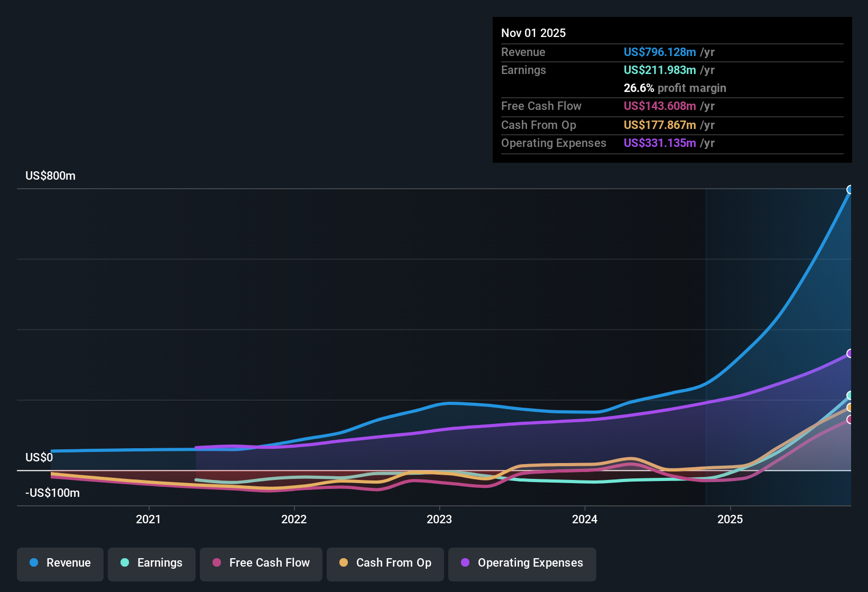Select the Revenue endpoint marker on the chart

coord(850,189)
